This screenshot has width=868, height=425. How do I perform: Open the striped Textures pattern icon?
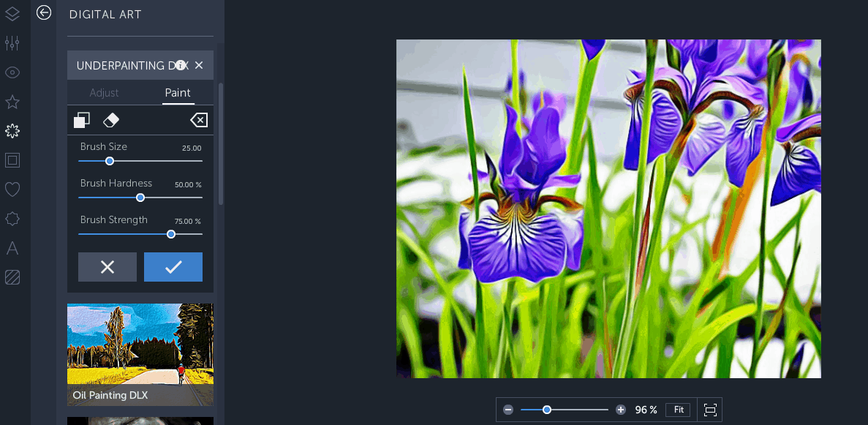12,277
